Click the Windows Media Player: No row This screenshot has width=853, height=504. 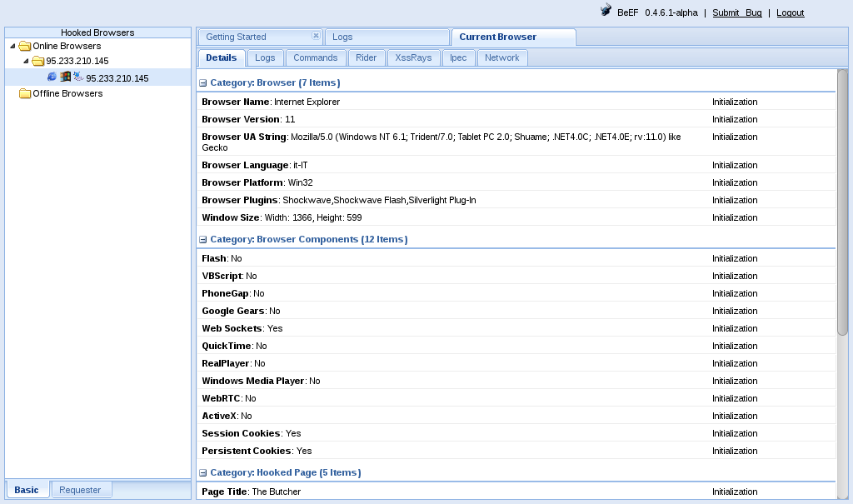(516, 381)
